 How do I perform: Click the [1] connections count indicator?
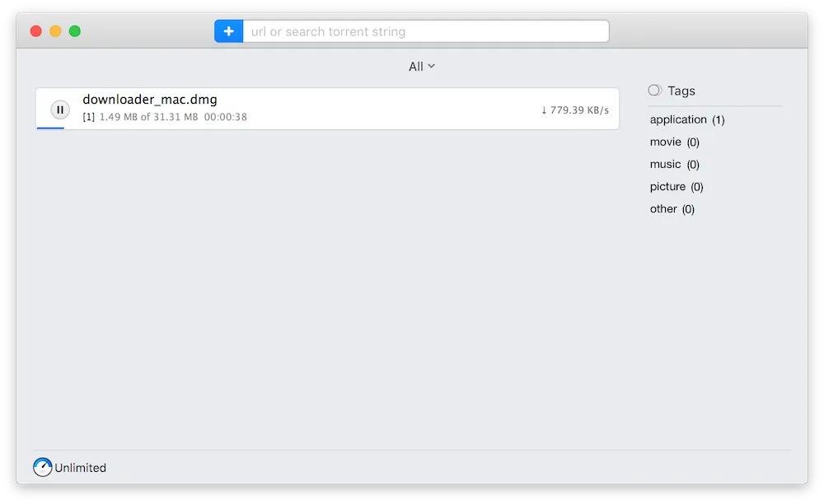pyautogui.click(x=89, y=117)
